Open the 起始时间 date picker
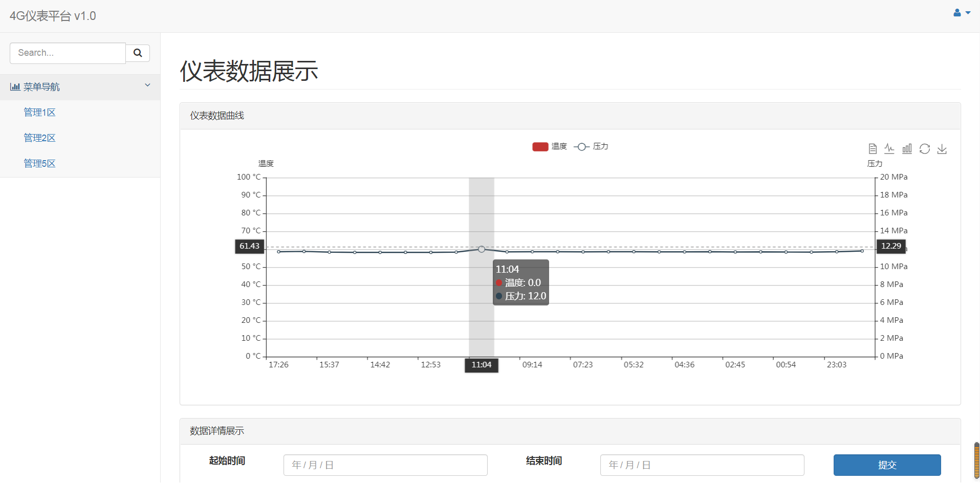 coord(385,465)
